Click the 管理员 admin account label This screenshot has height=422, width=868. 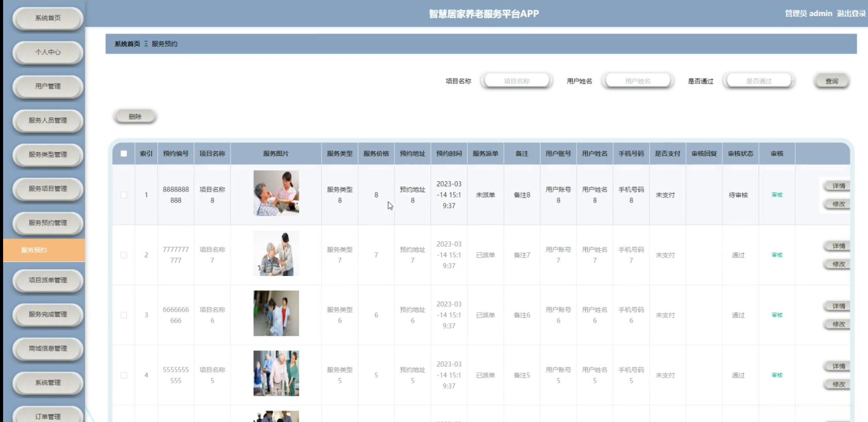809,13
